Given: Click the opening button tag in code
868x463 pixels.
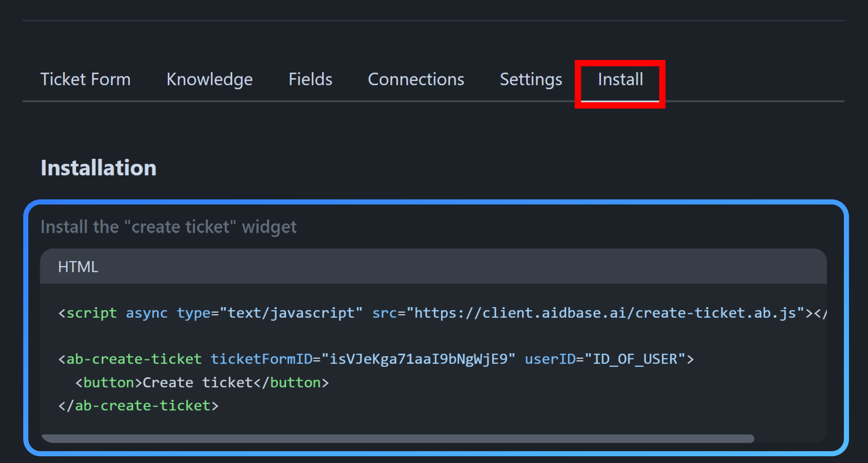Looking at the screenshot, I should (x=108, y=382).
